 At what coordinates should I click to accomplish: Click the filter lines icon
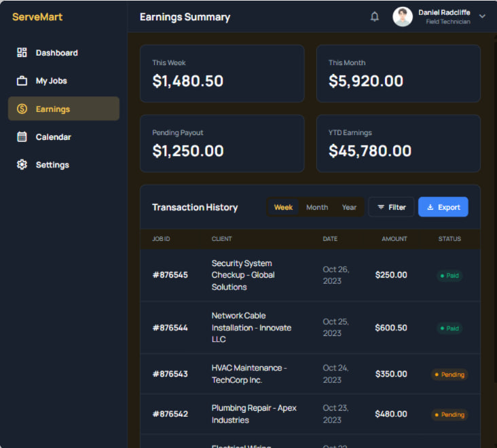pyautogui.click(x=381, y=207)
